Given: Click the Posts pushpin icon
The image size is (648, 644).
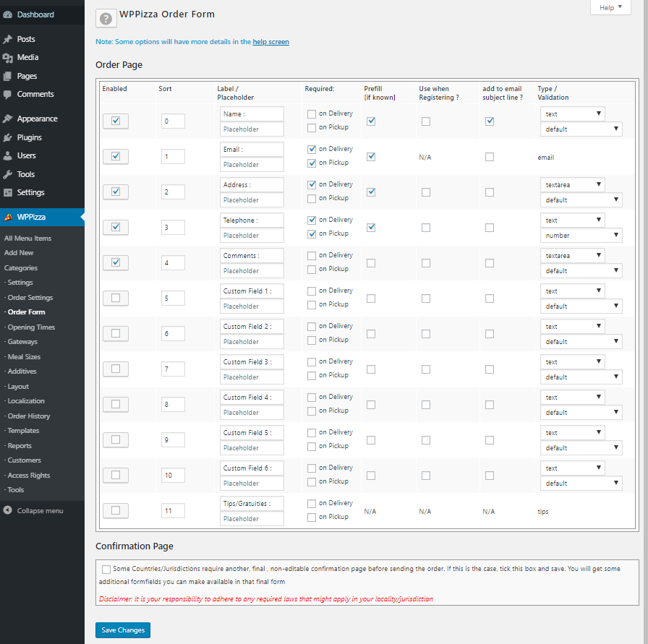Looking at the screenshot, I should [x=8, y=39].
